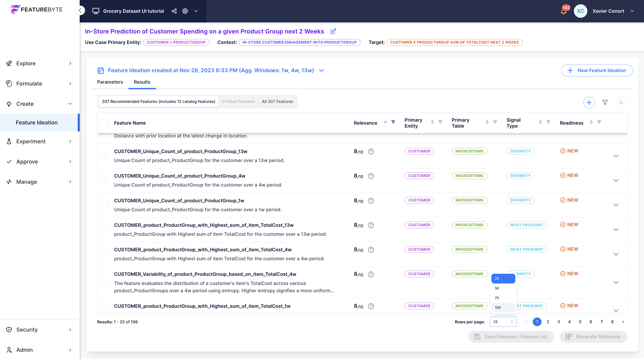The height and width of the screenshot is (360, 644).
Task: Expand the Formulate sidebar section
Action: [39, 84]
